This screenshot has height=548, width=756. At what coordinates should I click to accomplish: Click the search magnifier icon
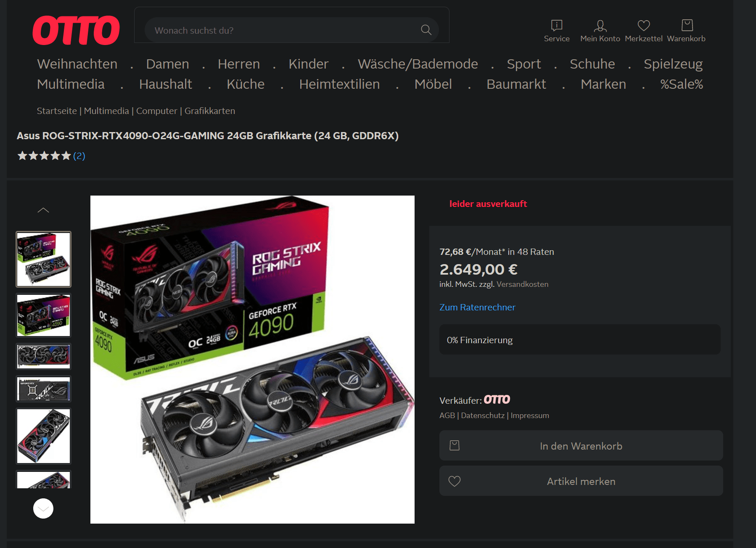click(x=426, y=30)
